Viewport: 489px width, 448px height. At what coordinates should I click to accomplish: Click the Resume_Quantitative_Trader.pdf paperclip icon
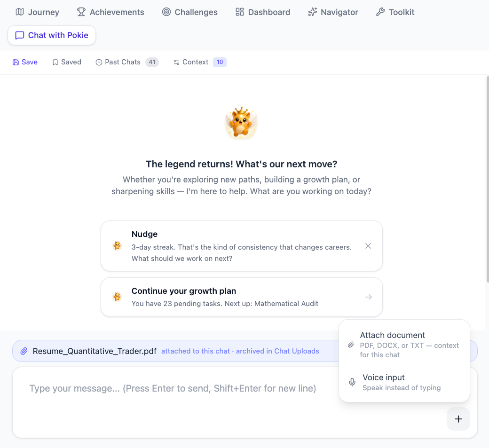(24, 351)
